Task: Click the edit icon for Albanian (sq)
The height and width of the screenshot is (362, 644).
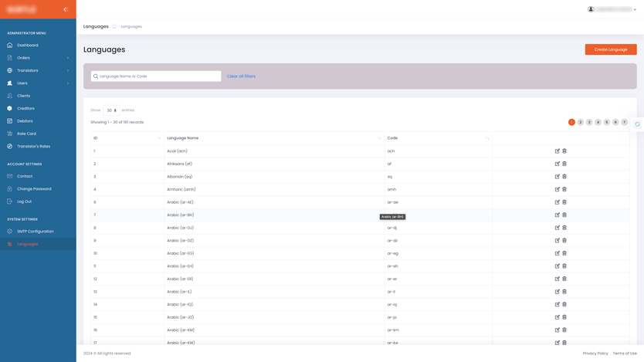Action: pos(557,177)
